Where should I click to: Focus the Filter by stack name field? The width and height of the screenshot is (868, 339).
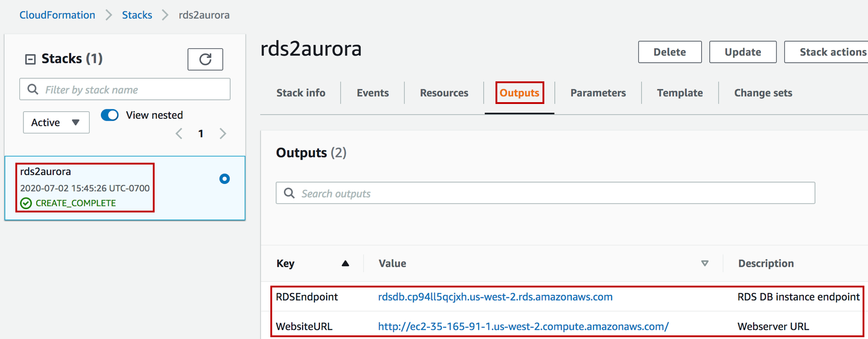(x=125, y=89)
